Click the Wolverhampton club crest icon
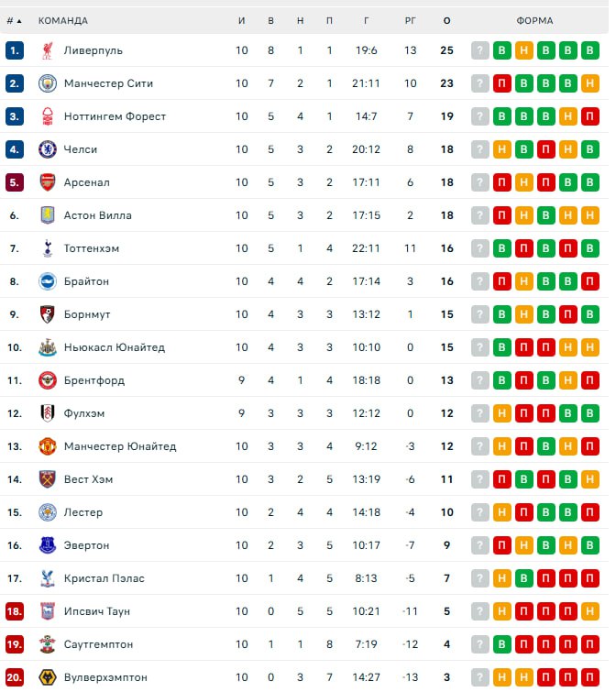The width and height of the screenshot is (616, 692). (47, 677)
